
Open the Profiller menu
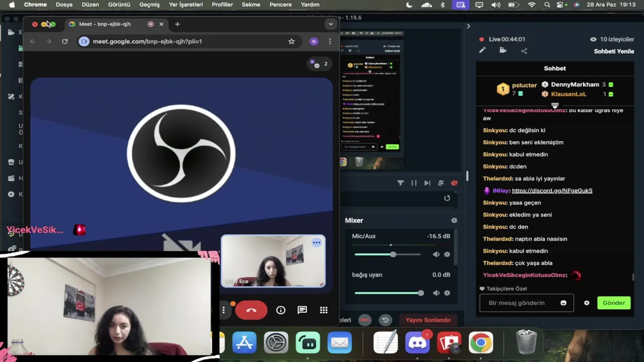point(222,5)
